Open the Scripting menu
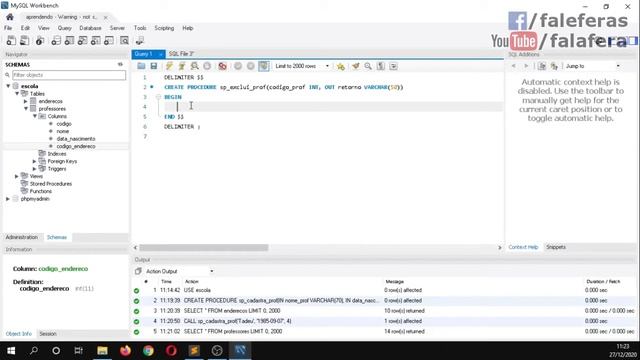 point(164,28)
